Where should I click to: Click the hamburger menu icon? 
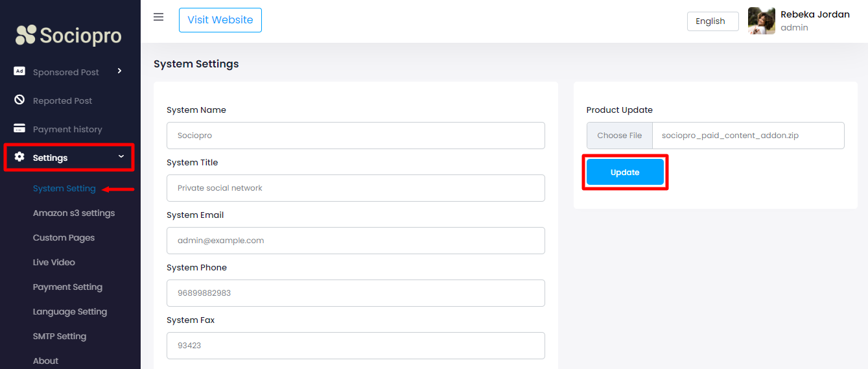tap(158, 17)
